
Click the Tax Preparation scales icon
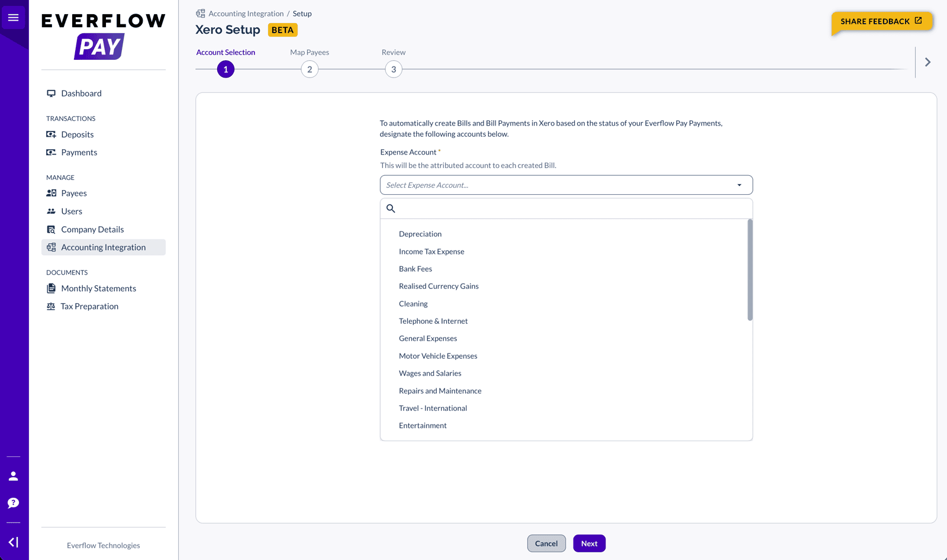(51, 306)
